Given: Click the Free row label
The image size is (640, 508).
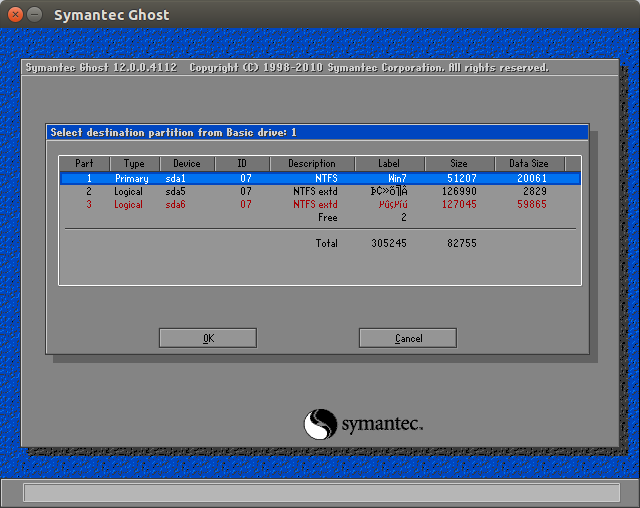Looking at the screenshot, I should (x=328, y=217).
